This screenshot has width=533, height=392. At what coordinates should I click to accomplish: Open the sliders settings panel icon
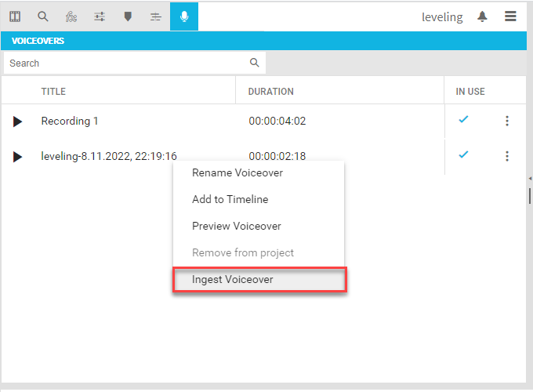click(x=100, y=16)
